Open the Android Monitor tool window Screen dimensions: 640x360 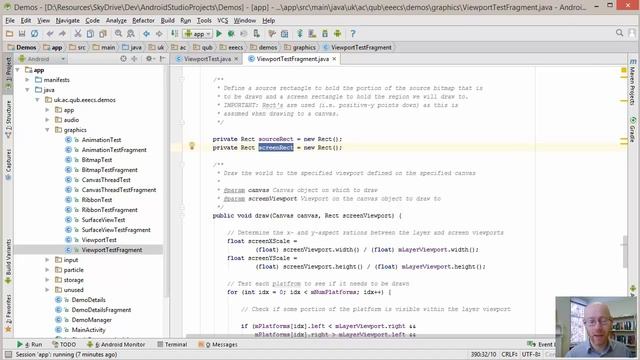tap(116, 344)
